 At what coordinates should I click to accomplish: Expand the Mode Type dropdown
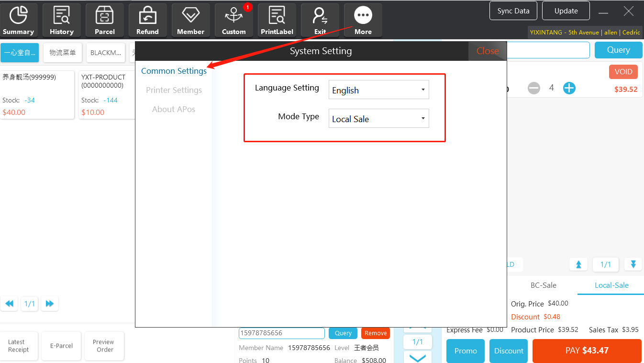pyautogui.click(x=378, y=119)
